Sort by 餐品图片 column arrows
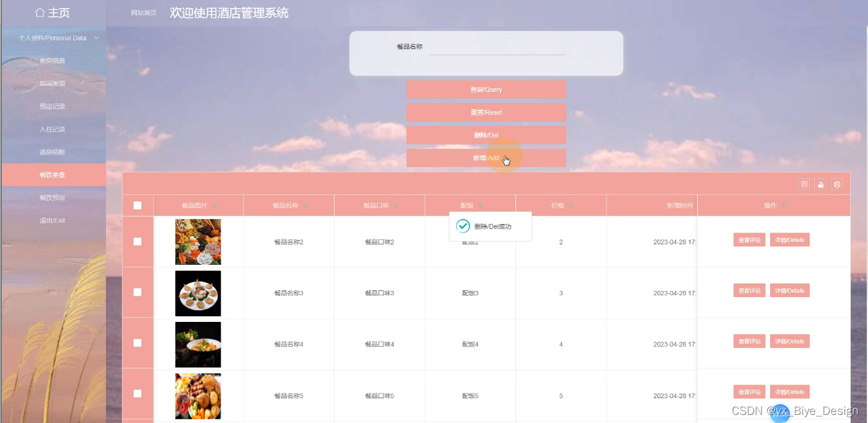This screenshot has width=868, height=423. point(215,206)
